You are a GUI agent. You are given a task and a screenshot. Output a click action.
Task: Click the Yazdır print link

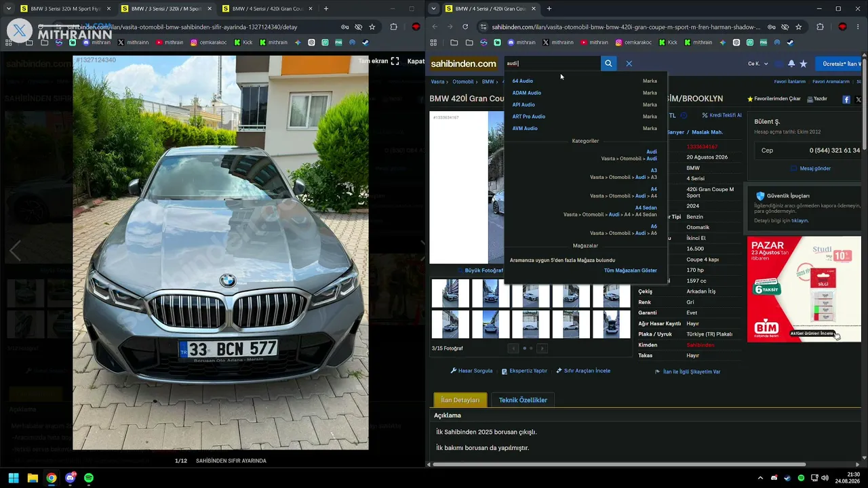pyautogui.click(x=816, y=99)
